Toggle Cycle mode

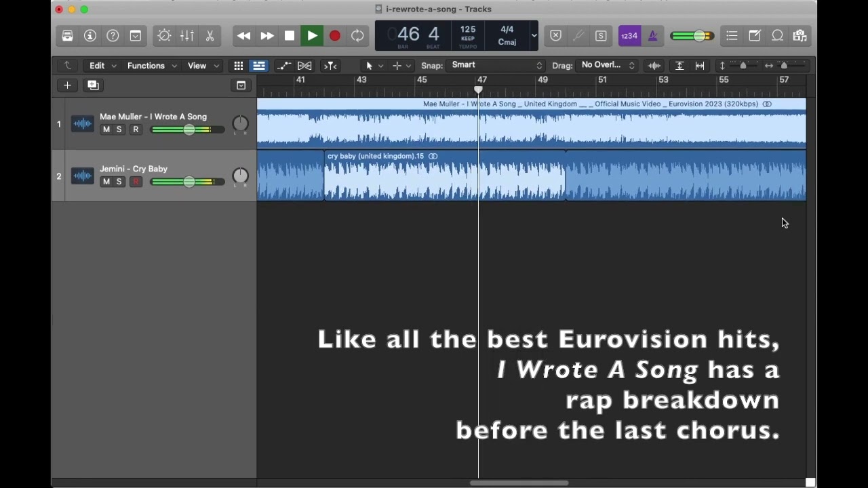(357, 36)
